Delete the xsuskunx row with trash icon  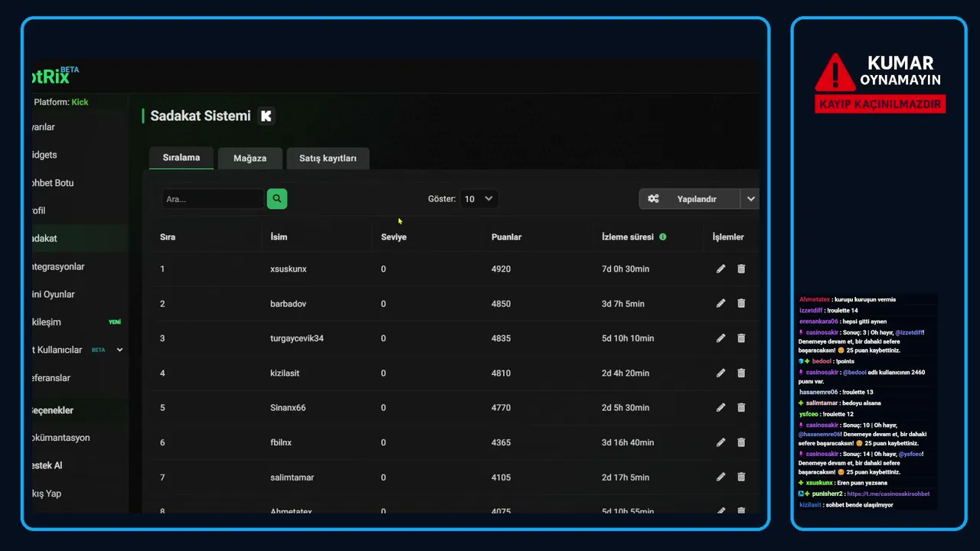tap(741, 269)
